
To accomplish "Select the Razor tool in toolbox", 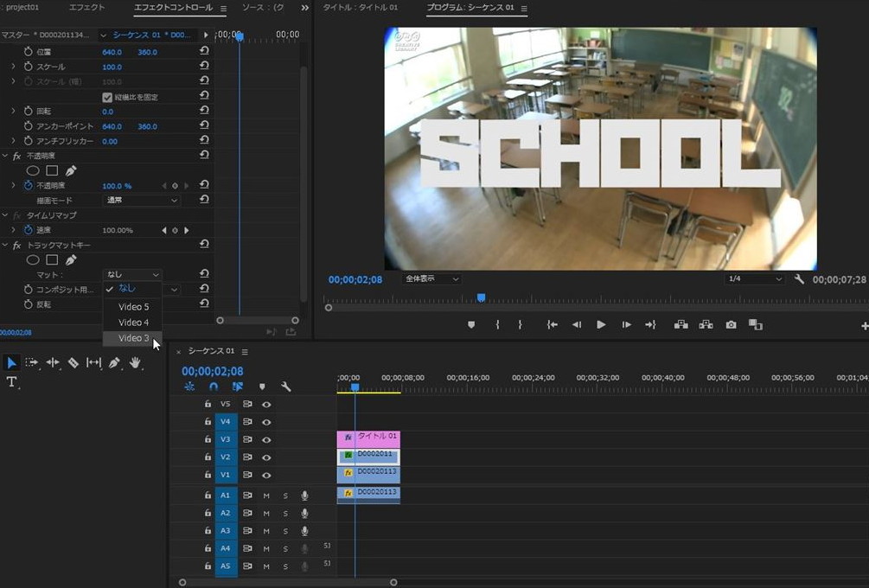I will pyautogui.click(x=73, y=363).
